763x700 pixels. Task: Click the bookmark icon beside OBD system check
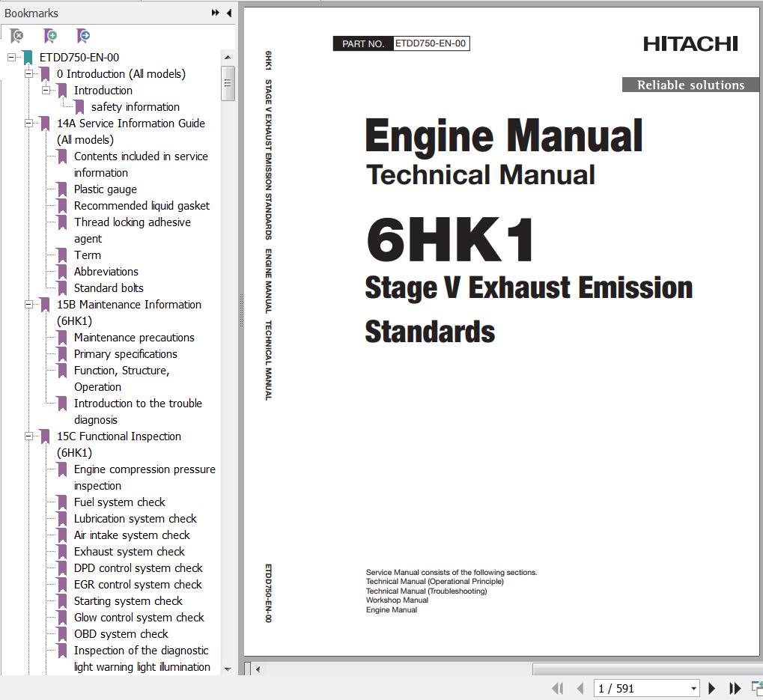[62, 634]
